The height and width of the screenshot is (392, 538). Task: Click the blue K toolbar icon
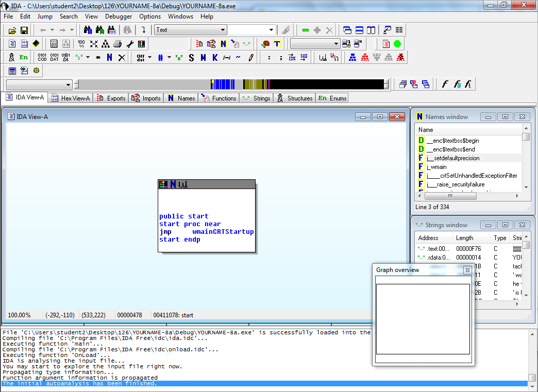[215, 58]
